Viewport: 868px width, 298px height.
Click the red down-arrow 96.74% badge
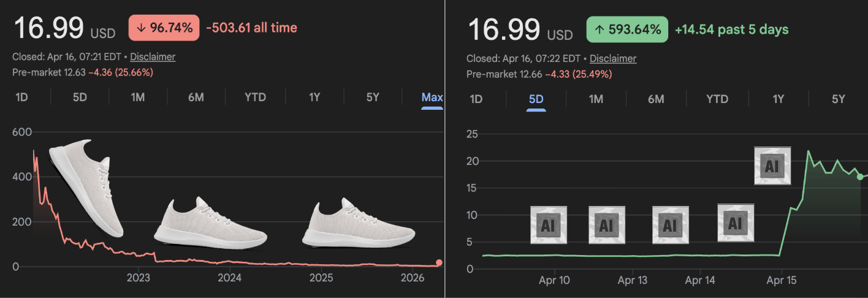164,28
